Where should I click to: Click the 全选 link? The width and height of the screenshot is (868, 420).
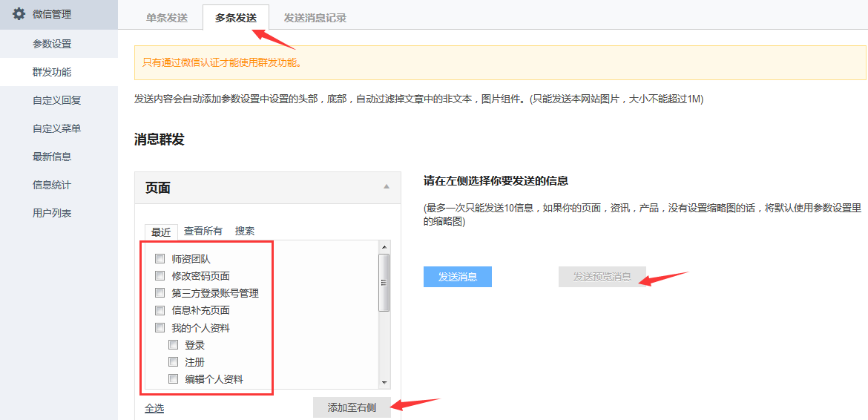(154, 408)
